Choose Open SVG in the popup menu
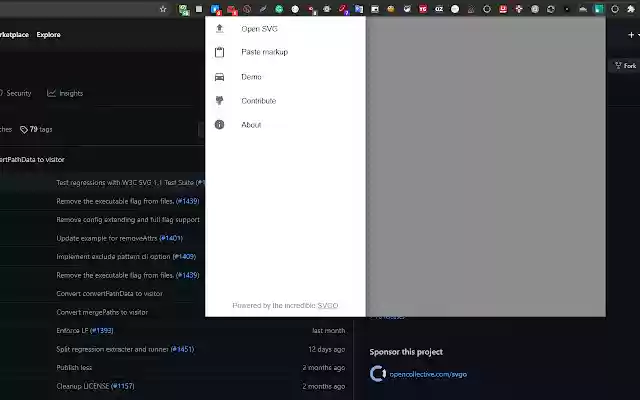 [285, 29]
